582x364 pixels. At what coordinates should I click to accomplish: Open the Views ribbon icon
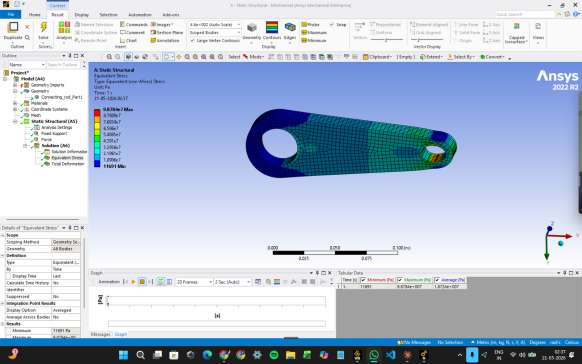point(538,32)
